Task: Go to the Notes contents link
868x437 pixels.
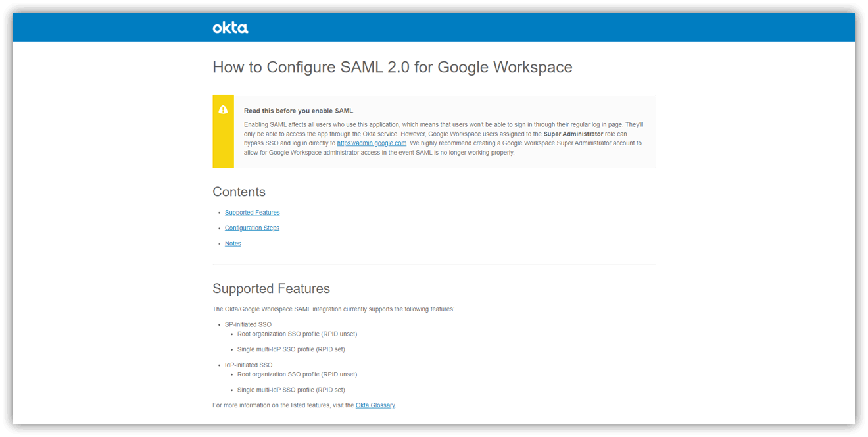Action: click(233, 244)
